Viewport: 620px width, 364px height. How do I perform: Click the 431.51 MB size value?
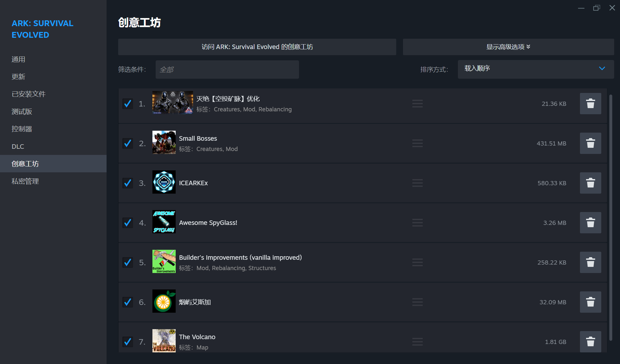point(551,143)
